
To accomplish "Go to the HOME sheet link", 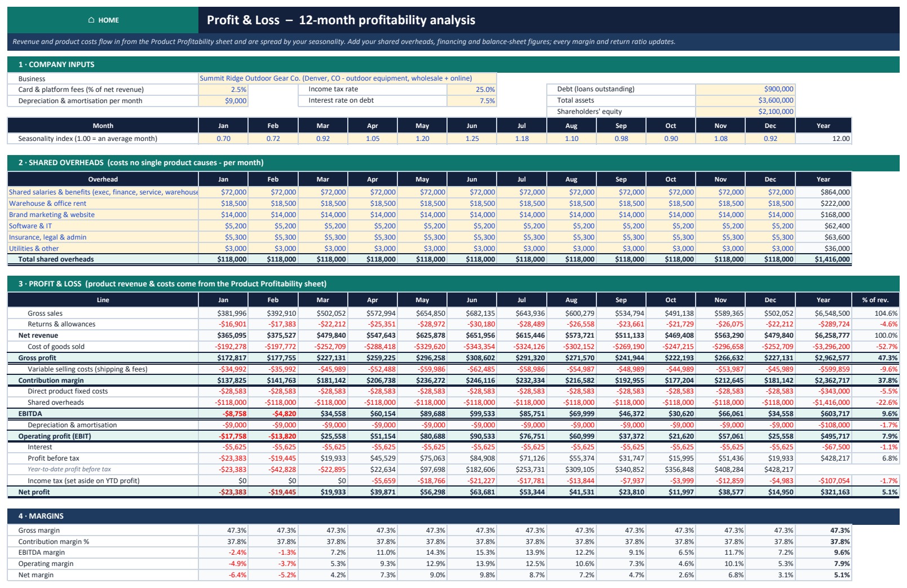I will coord(103,20).
